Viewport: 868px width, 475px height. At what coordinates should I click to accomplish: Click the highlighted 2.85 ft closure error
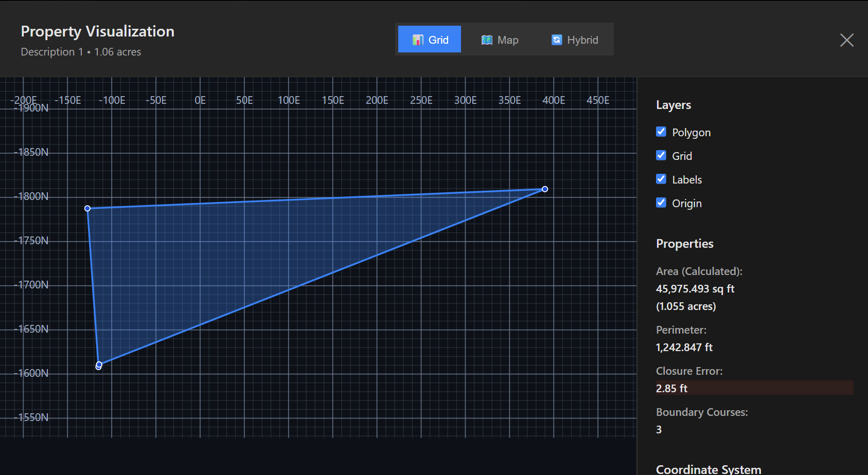[x=671, y=389]
